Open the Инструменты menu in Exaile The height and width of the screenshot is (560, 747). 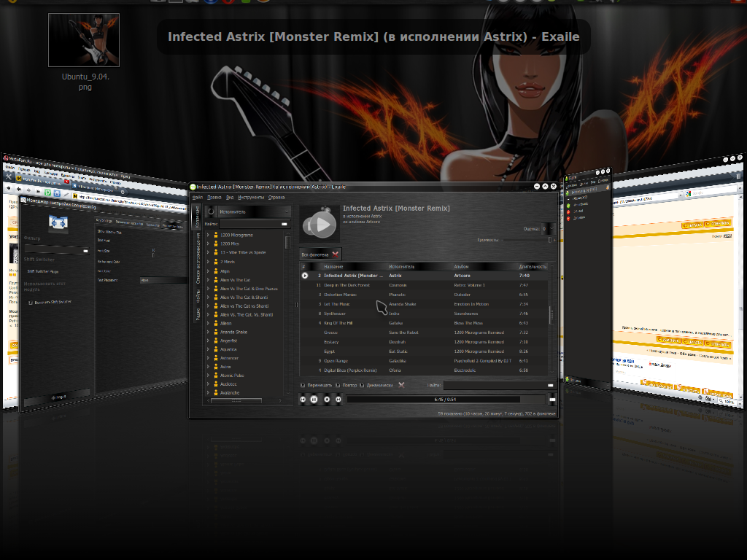(251, 197)
